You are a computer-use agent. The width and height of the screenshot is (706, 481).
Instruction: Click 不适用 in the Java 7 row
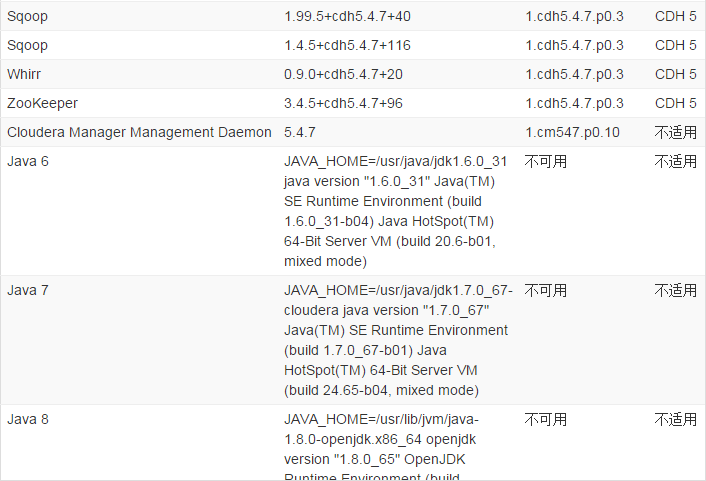pos(675,290)
